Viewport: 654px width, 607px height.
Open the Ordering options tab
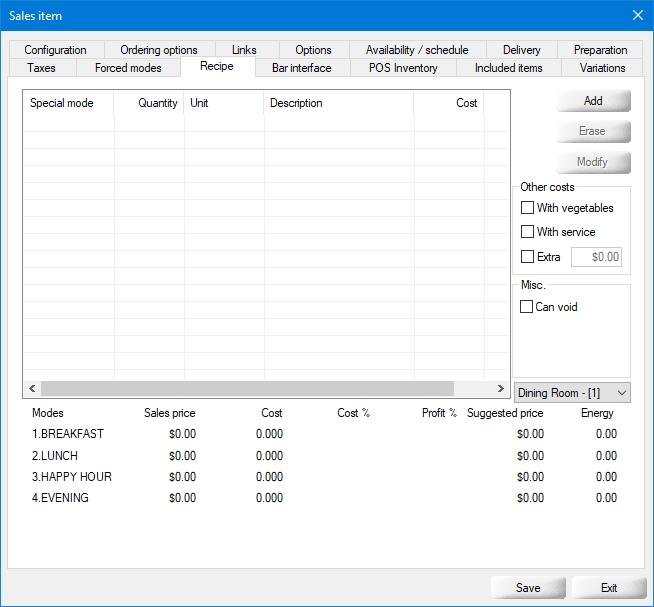(159, 50)
